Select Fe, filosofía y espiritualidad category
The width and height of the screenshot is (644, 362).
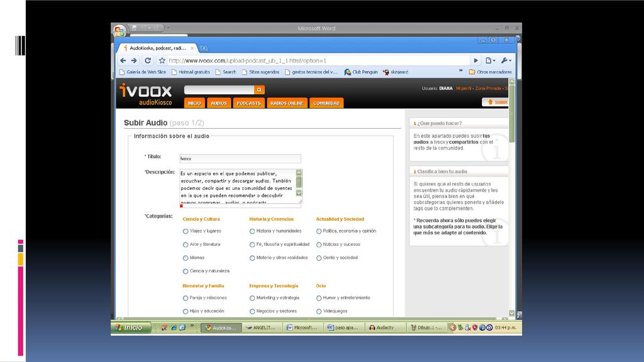252,244
